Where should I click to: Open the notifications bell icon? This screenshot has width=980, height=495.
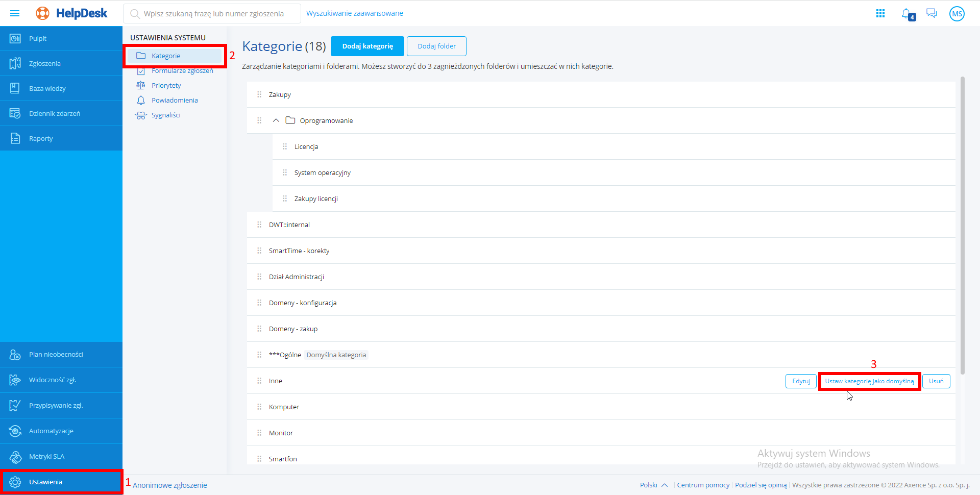point(907,14)
